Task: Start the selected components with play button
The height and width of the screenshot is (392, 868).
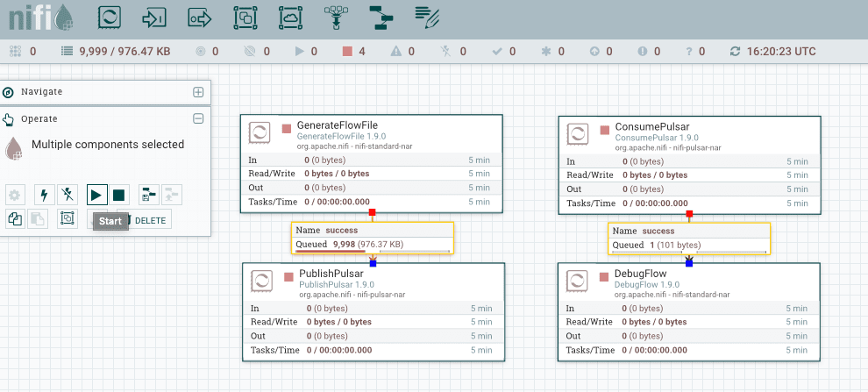Action: point(96,195)
